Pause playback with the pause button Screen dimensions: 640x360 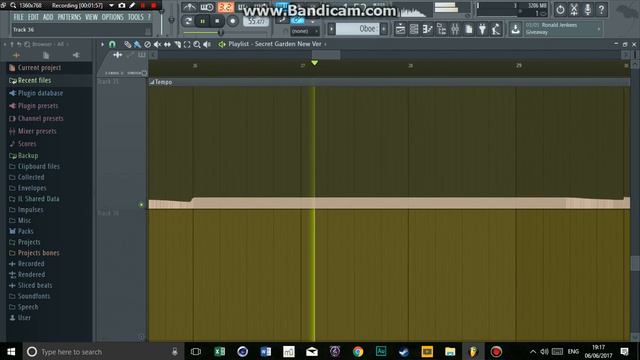pyautogui.click(x=202, y=21)
